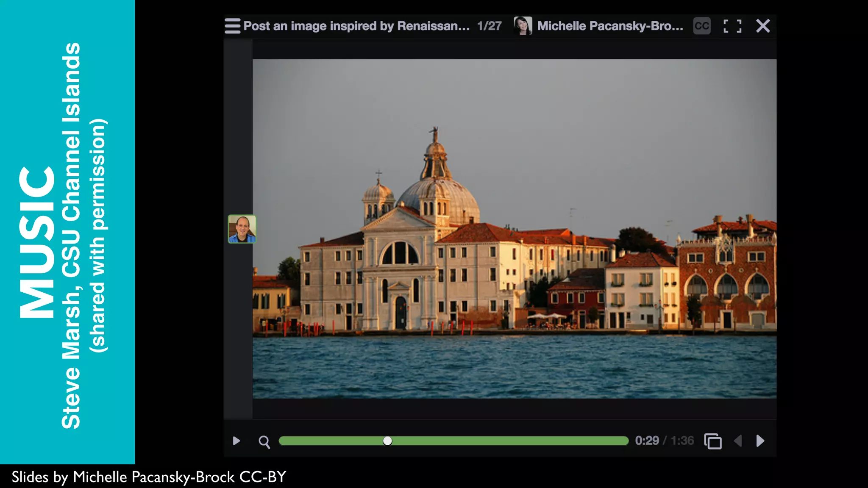The height and width of the screenshot is (488, 868).
Task: Click the 0:29 / 1:36 time display
Action: click(x=664, y=441)
